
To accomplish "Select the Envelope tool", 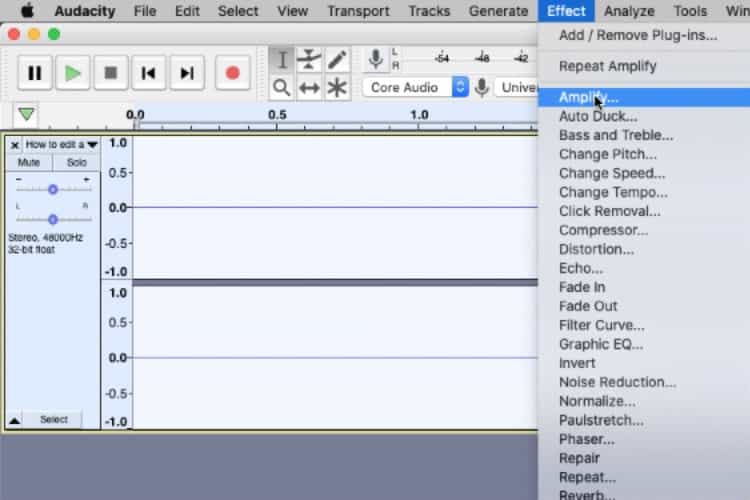I will (309, 60).
